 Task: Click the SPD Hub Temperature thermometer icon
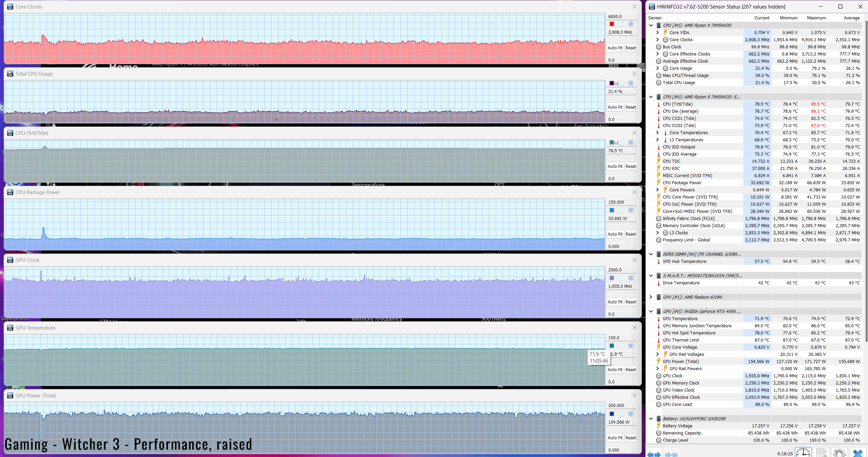tap(659, 261)
